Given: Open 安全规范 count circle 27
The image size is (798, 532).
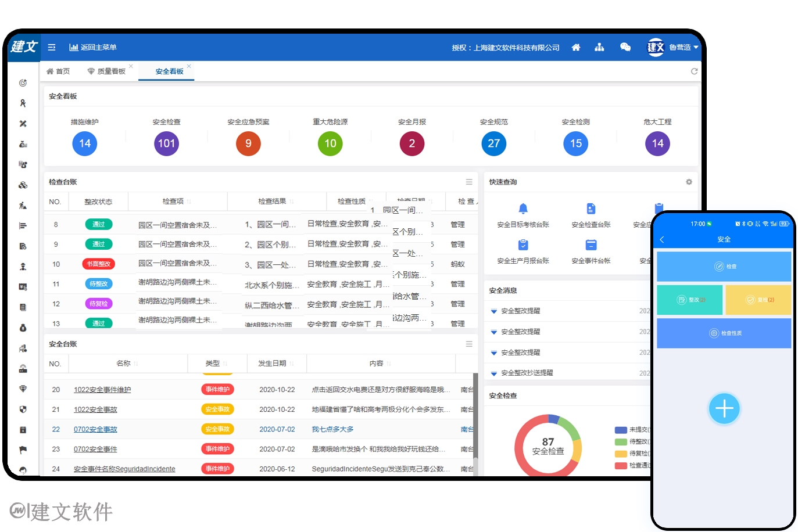Looking at the screenshot, I should coord(494,143).
